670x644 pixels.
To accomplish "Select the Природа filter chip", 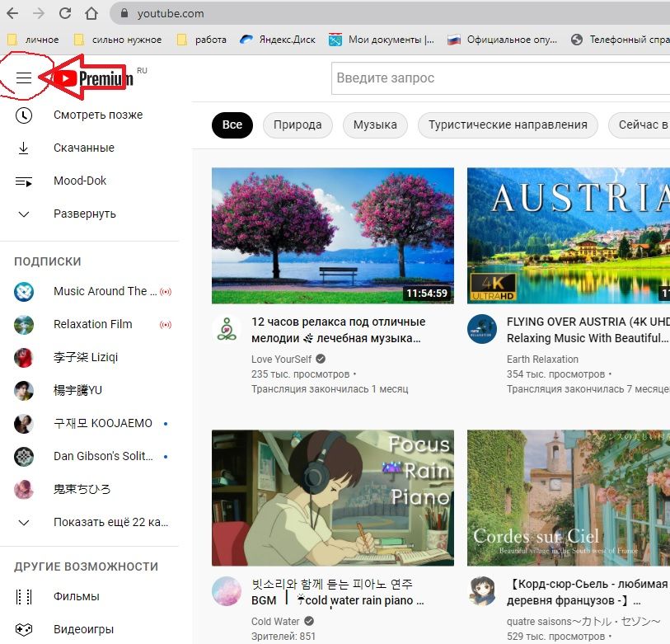I will point(298,125).
